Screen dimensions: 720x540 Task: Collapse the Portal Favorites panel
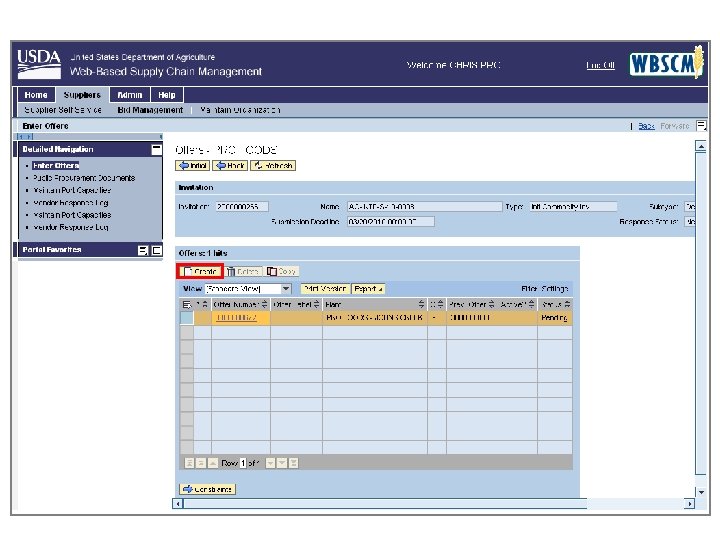pyautogui.click(x=157, y=250)
